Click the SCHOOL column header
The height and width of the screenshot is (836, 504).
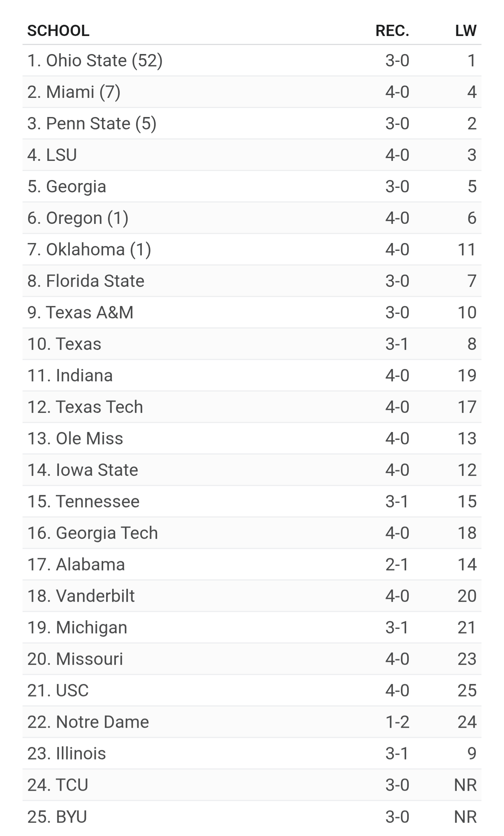58,31
